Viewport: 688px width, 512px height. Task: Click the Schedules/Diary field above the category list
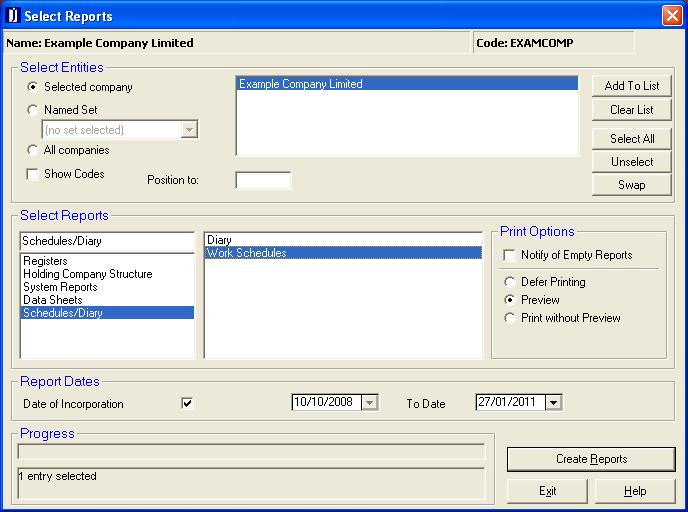point(107,241)
